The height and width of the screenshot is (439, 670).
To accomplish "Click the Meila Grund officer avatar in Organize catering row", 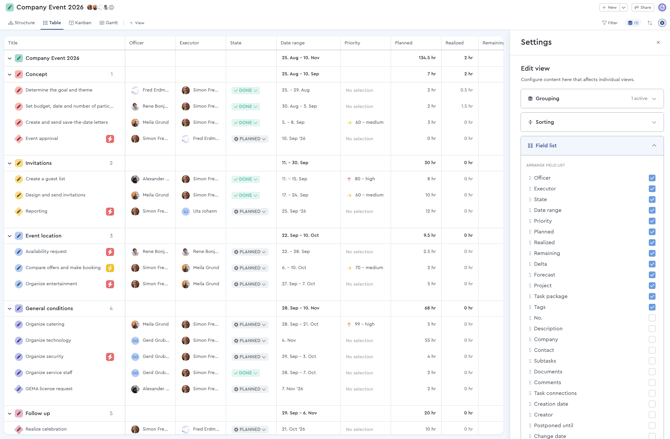I will click(x=135, y=324).
